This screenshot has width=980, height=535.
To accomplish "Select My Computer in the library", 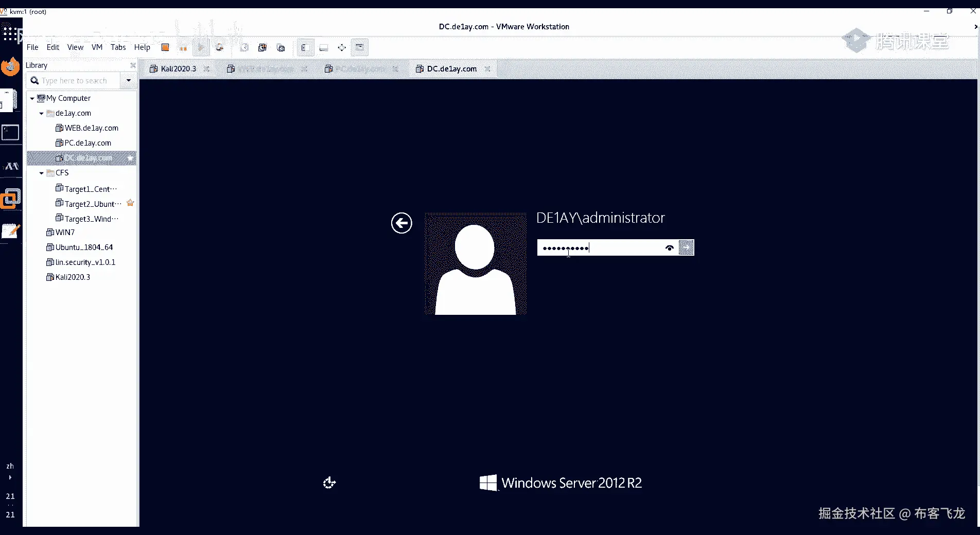I will pyautogui.click(x=68, y=98).
